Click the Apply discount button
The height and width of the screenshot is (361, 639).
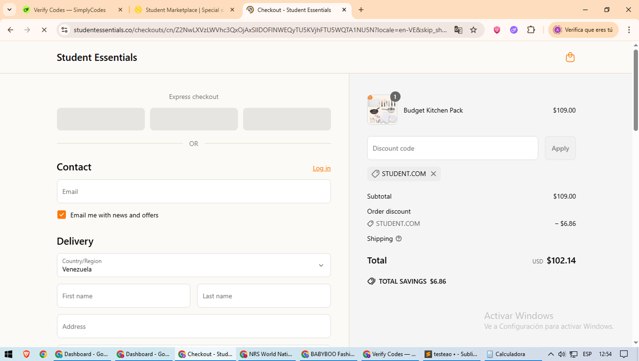click(x=560, y=148)
